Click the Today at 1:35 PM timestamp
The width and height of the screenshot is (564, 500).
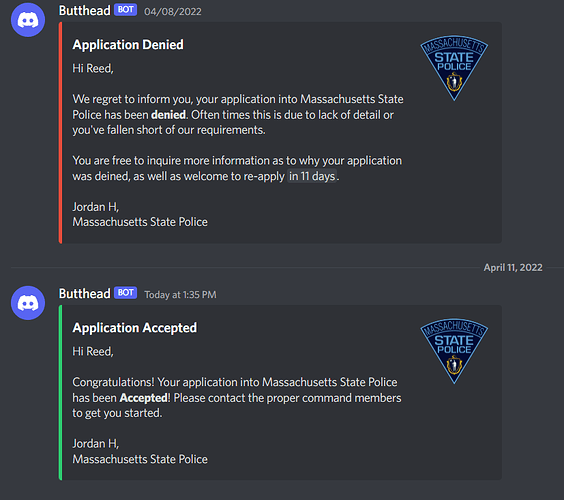pos(180,295)
